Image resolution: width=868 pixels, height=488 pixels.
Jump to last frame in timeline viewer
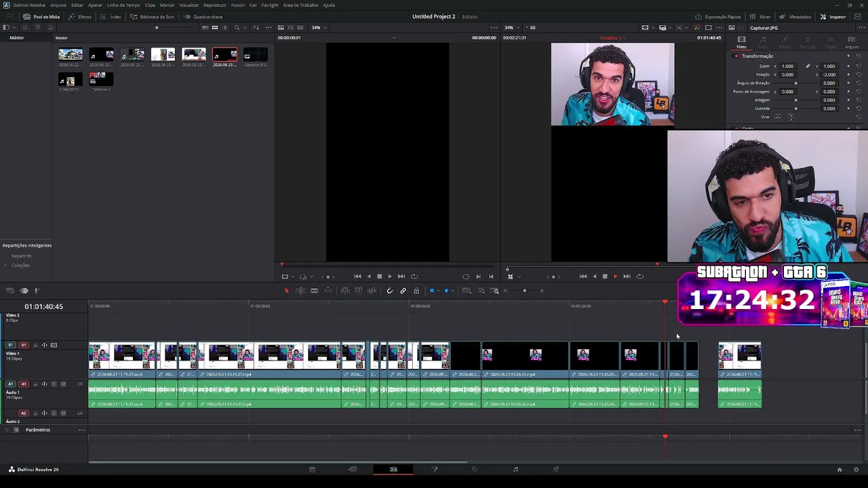(x=627, y=277)
